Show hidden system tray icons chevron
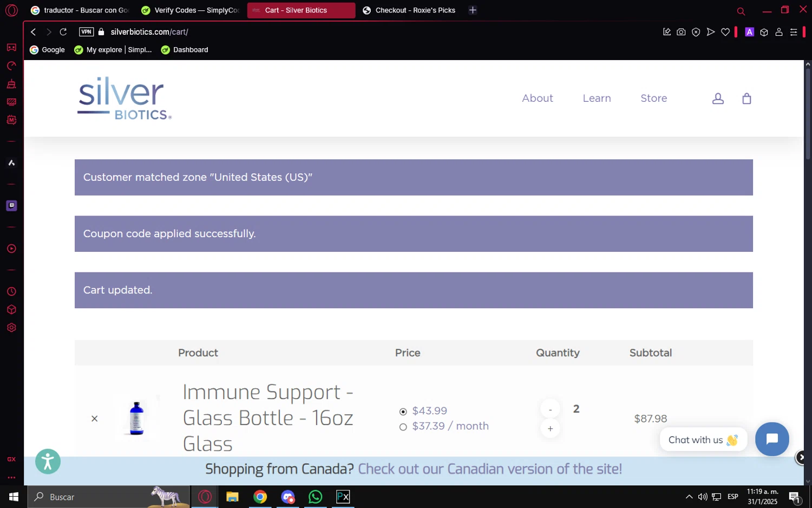The height and width of the screenshot is (508, 812). (689, 497)
